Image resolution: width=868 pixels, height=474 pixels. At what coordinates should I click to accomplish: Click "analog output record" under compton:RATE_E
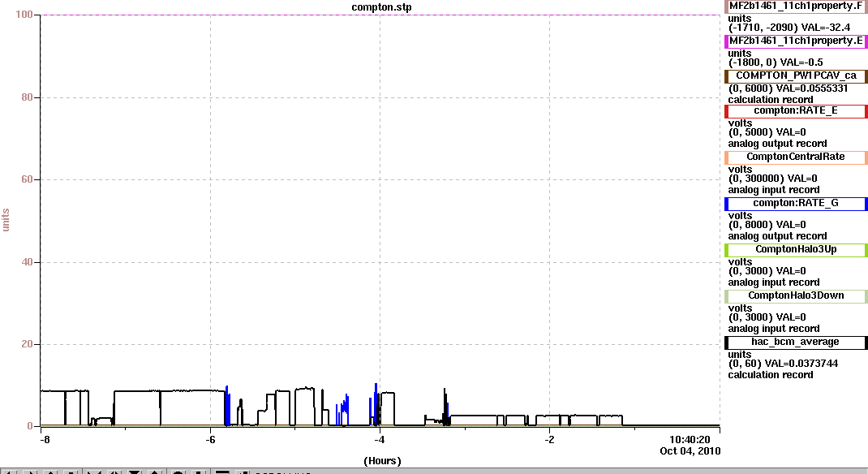(777, 144)
